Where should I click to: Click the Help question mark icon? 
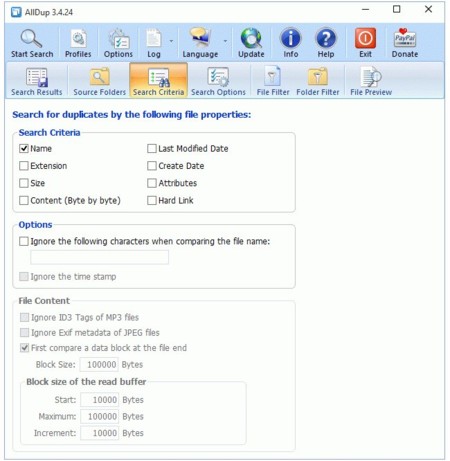click(326, 38)
